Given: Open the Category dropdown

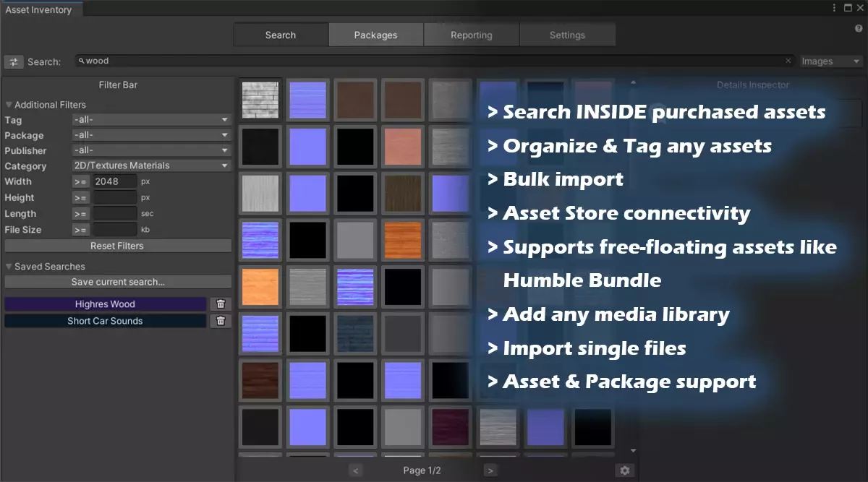Looking at the screenshot, I should pyautogui.click(x=151, y=165).
